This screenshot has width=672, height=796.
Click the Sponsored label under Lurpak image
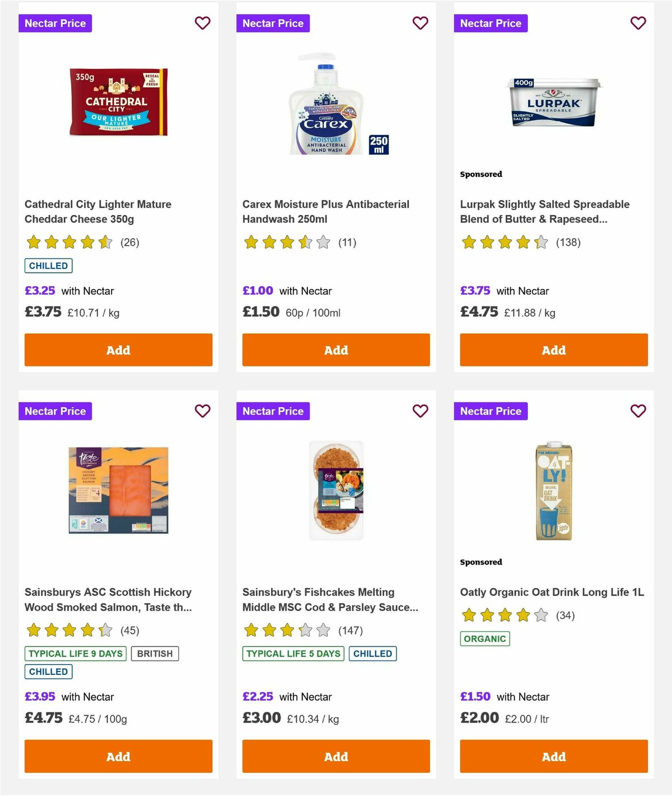tap(480, 174)
